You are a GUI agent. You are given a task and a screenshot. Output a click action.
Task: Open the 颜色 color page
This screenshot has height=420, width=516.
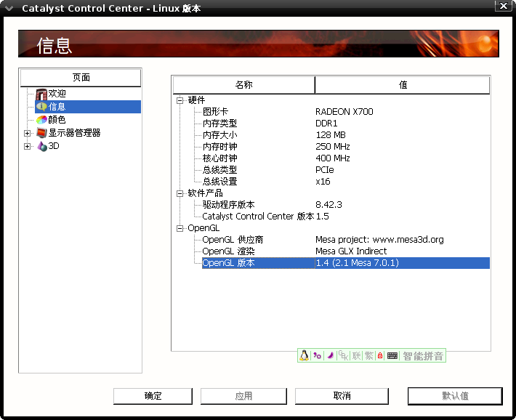(x=57, y=120)
